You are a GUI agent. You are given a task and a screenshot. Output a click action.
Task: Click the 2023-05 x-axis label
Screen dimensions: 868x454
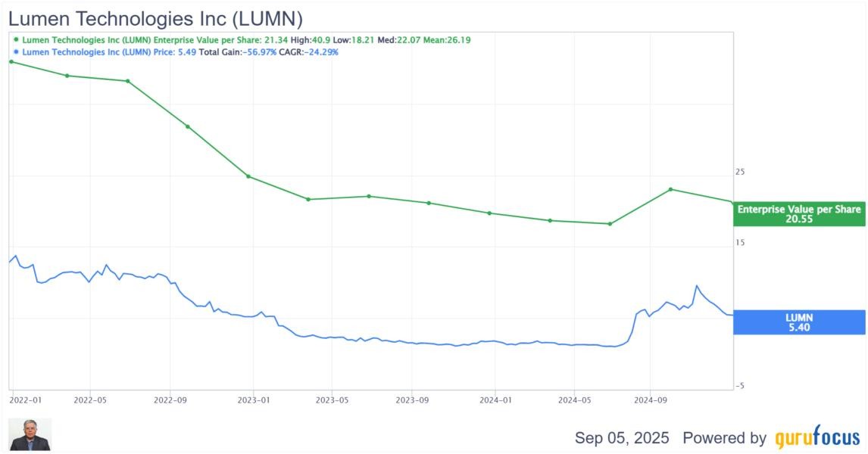pos(333,400)
